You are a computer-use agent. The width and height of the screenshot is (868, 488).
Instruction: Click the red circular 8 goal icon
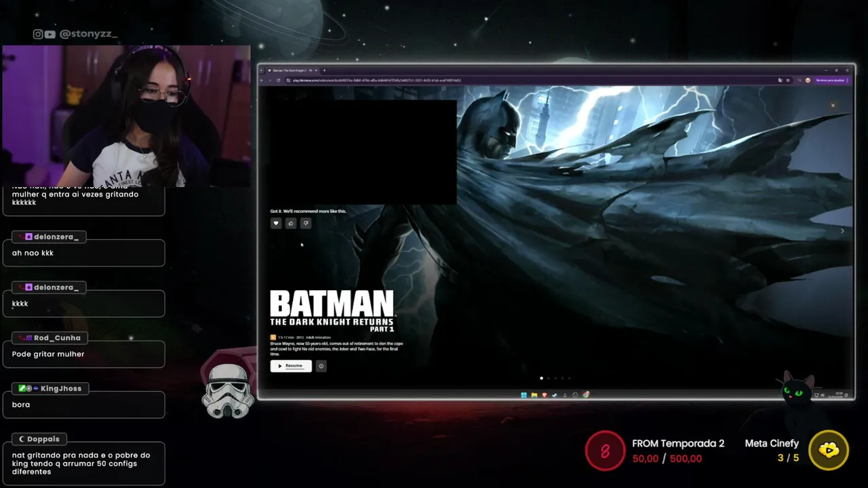(605, 451)
